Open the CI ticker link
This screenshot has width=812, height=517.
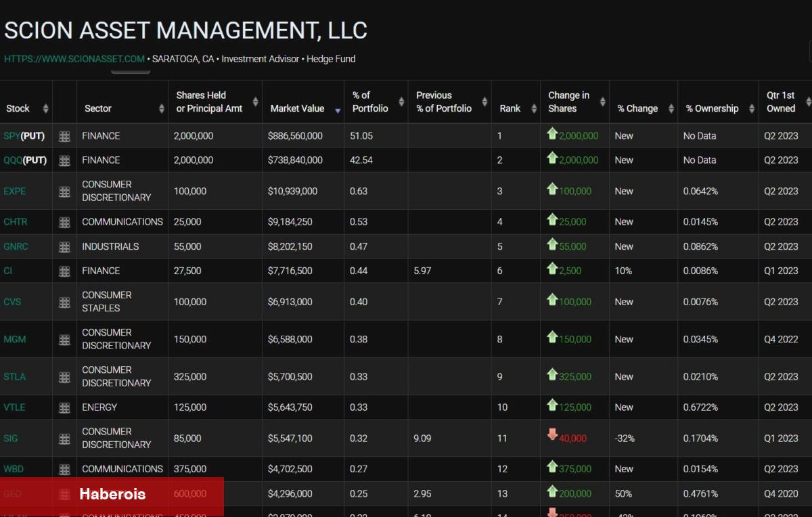pos(8,271)
